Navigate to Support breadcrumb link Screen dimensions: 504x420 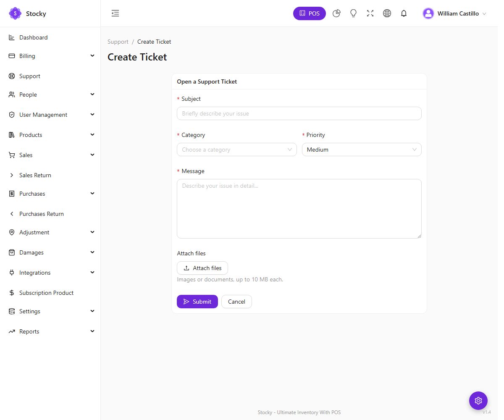point(118,42)
